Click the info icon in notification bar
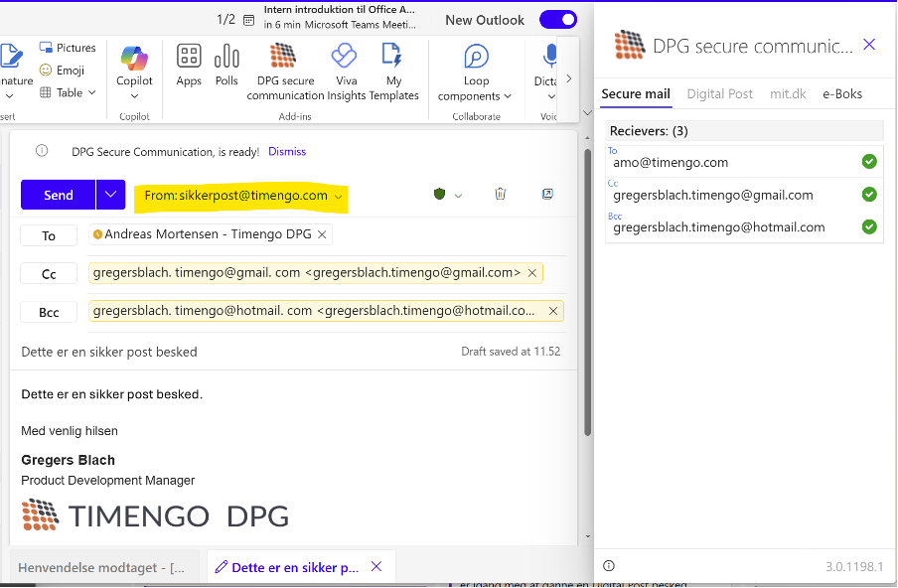898x588 pixels. pos(42,151)
